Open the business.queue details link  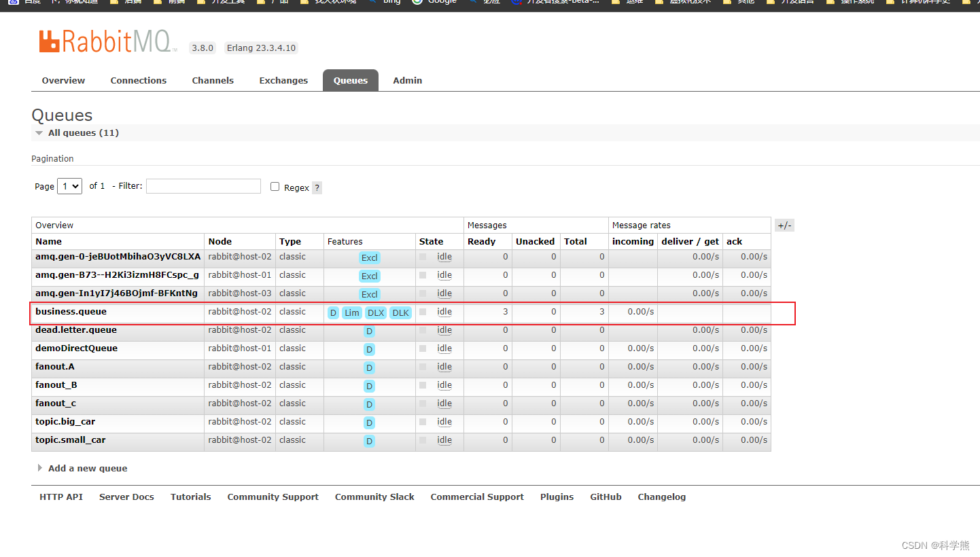coord(71,312)
